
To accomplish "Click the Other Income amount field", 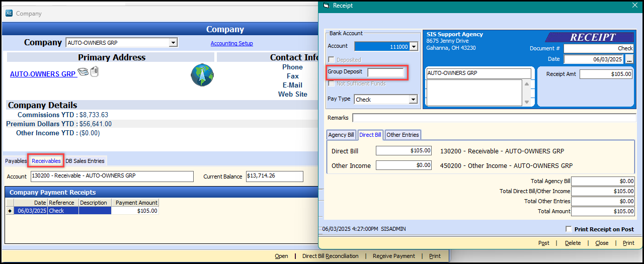I will point(404,165).
